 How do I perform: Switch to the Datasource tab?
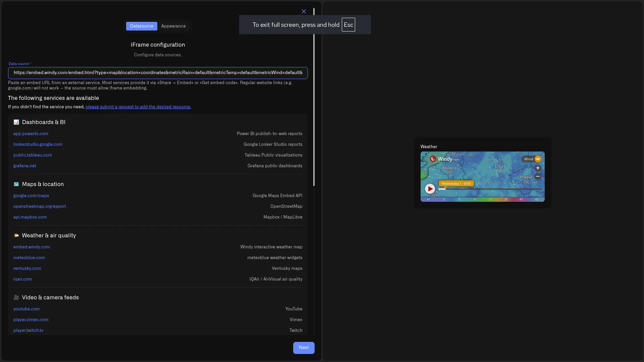142,26
